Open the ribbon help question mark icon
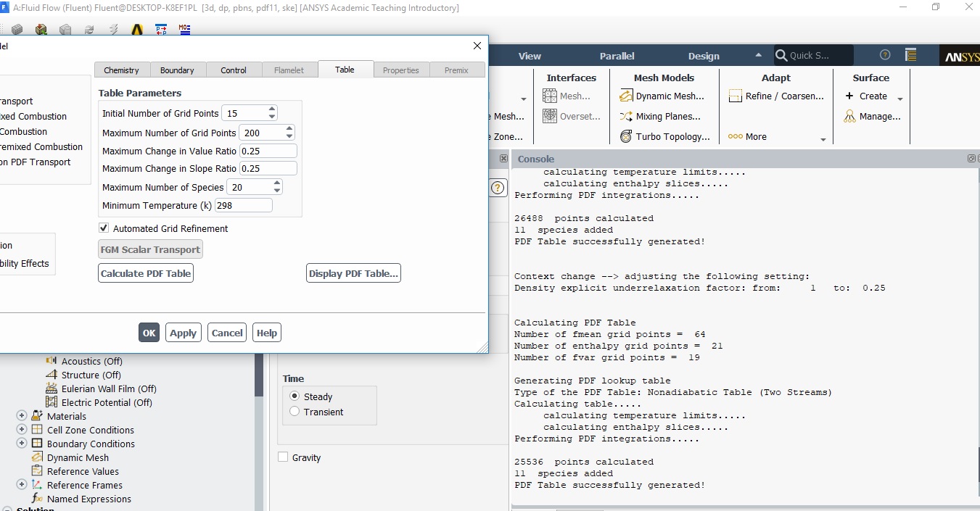This screenshot has width=980, height=511. tap(885, 55)
